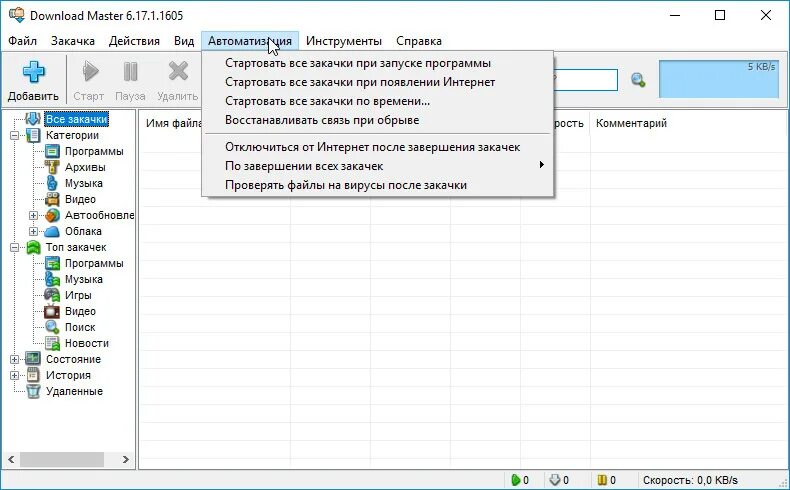Click the Архивы category icon
790x490 pixels.
52,167
